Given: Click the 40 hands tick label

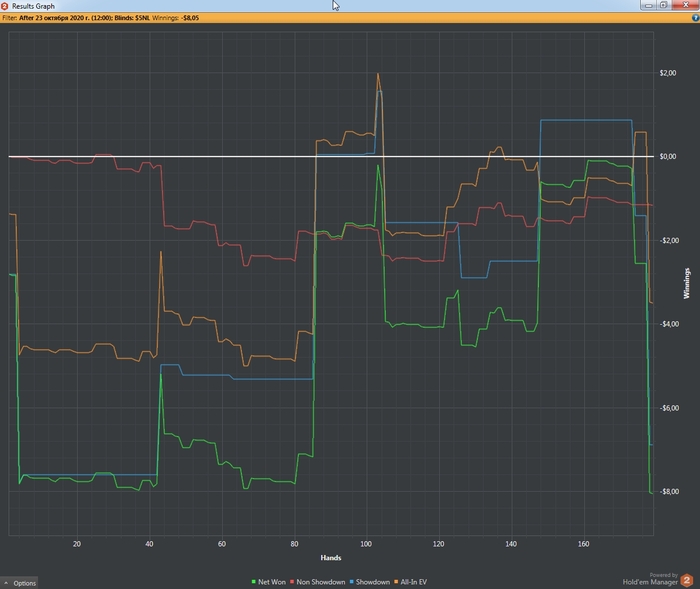Looking at the screenshot, I should tap(149, 544).
